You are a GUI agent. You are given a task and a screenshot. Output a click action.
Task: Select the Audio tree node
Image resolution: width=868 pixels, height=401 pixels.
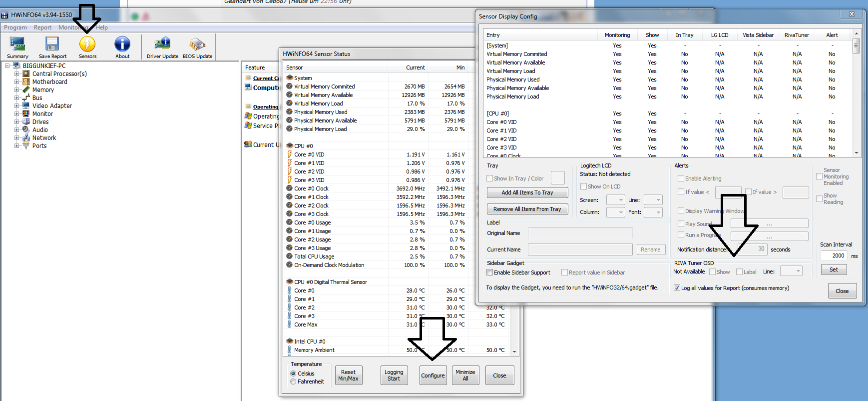pos(40,130)
